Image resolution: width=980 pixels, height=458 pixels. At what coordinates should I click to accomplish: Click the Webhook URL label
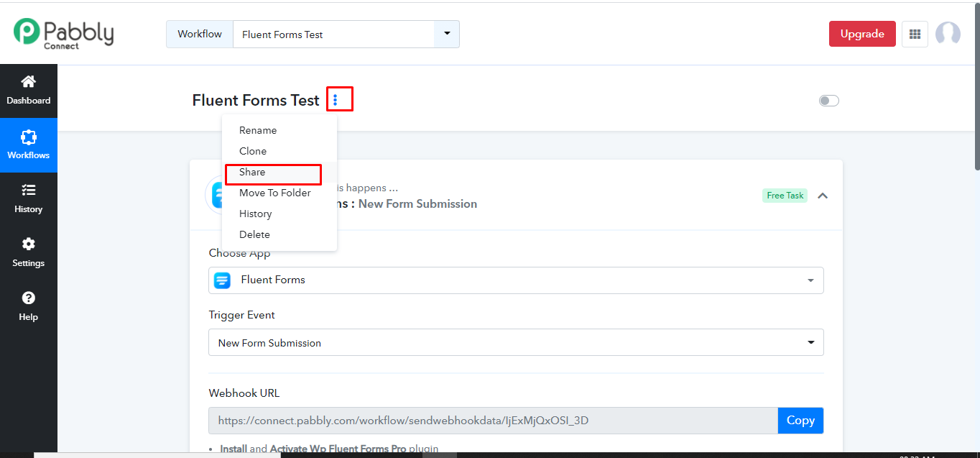tap(244, 393)
